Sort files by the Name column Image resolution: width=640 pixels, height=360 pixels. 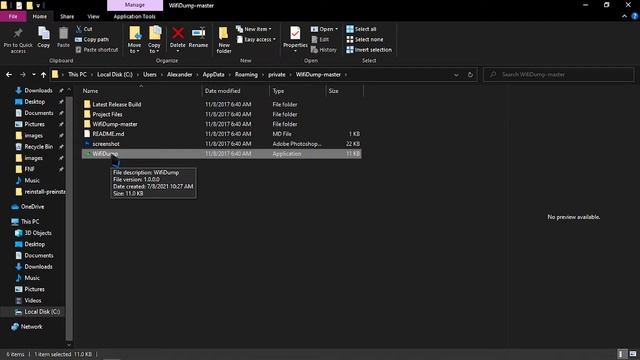(141, 91)
